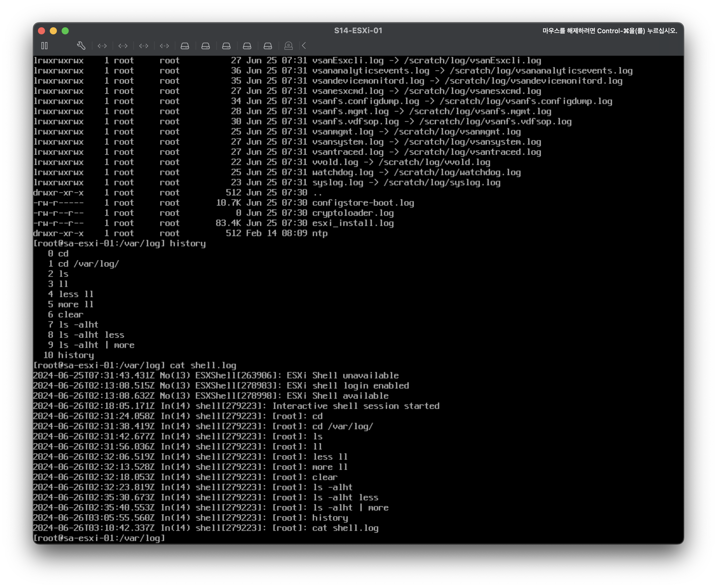Click the esxi_install.log file entry
Screen dimensions: 717x588
pyautogui.click(x=352, y=223)
